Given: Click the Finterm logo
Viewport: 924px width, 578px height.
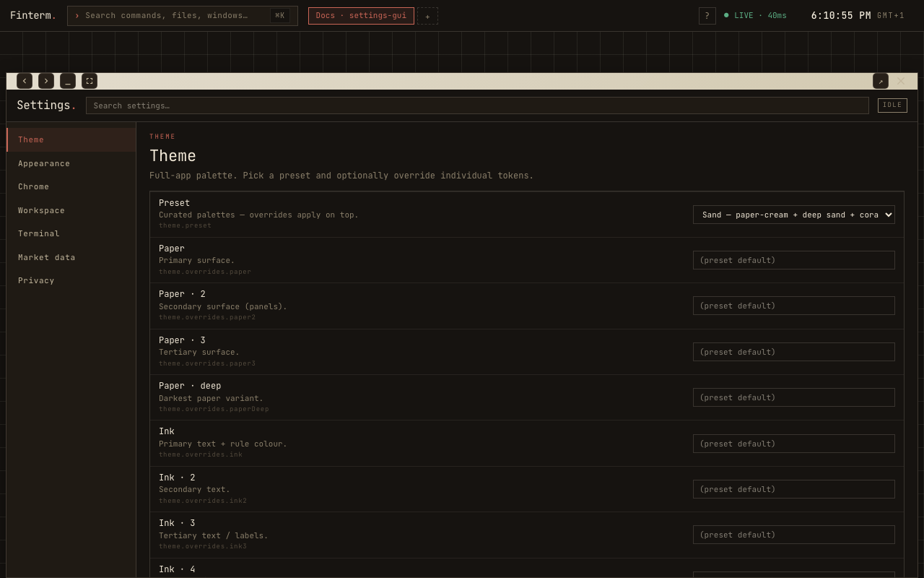Looking at the screenshot, I should [x=33, y=16].
